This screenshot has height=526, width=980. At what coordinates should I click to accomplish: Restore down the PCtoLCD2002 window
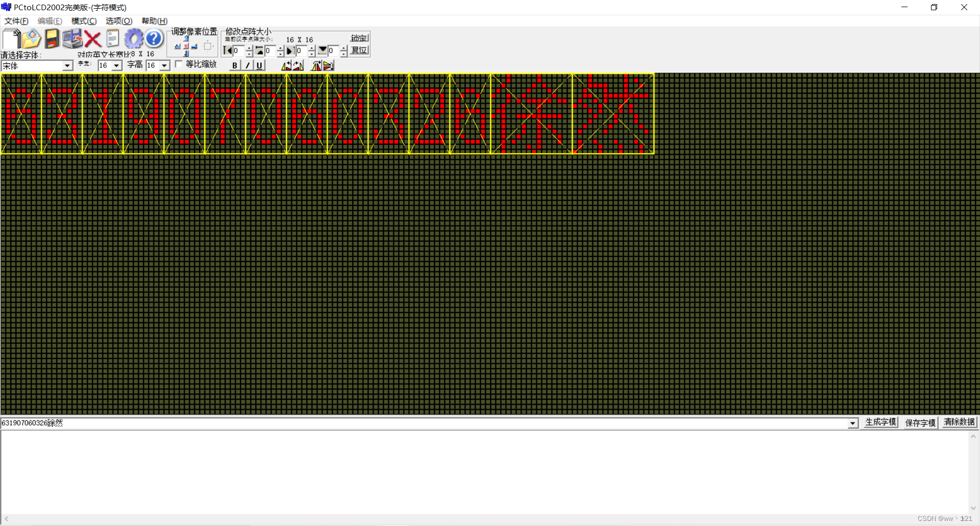click(934, 7)
